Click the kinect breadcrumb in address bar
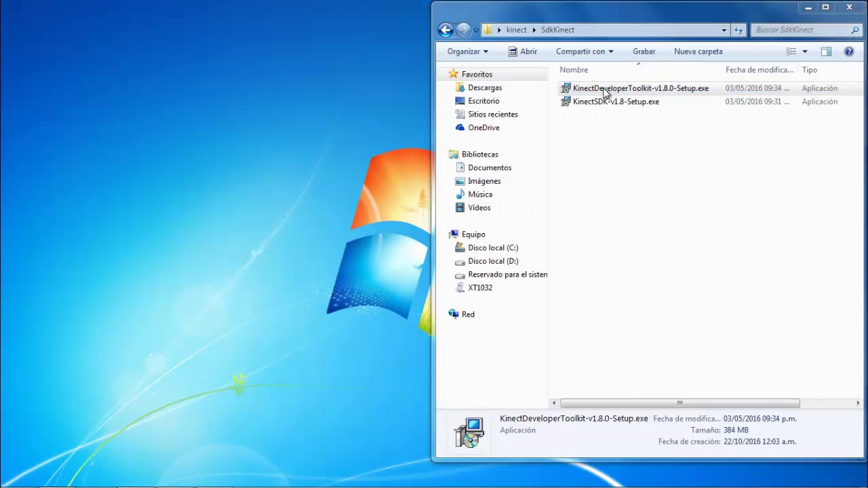This screenshot has height=488, width=868. 516,30
